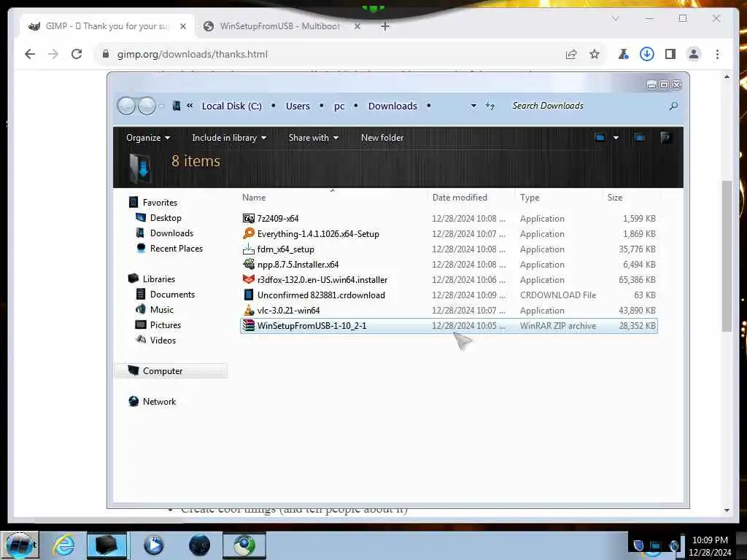
Task: Open Share with dropdown
Action: 314,138
